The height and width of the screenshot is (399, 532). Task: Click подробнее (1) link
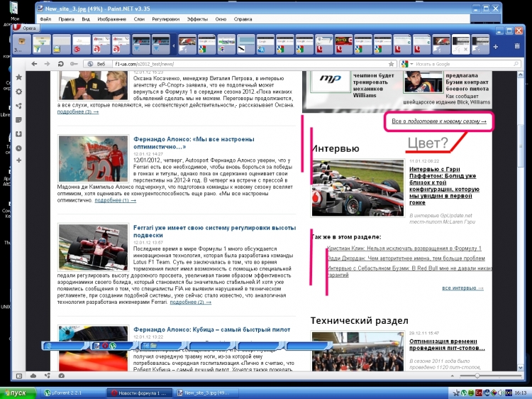point(116,200)
